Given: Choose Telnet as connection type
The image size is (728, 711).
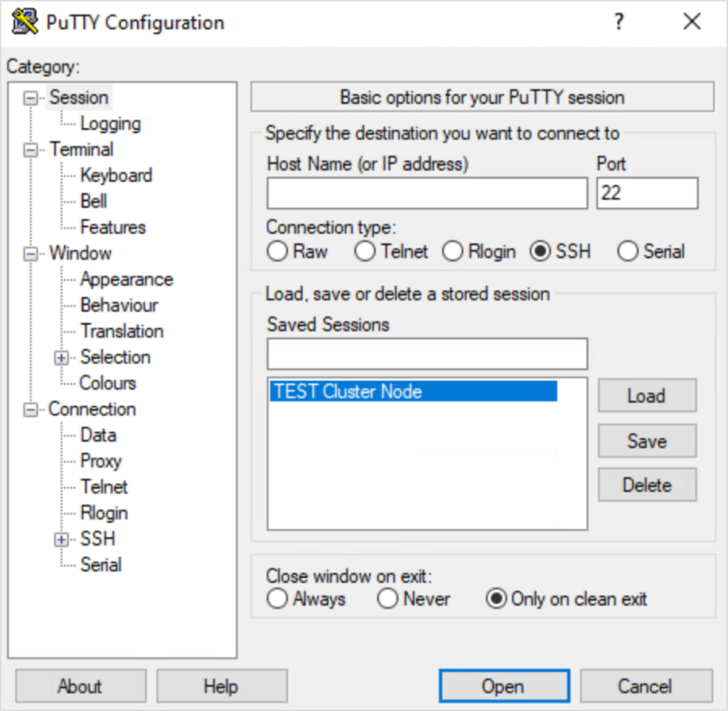Looking at the screenshot, I should point(365,252).
